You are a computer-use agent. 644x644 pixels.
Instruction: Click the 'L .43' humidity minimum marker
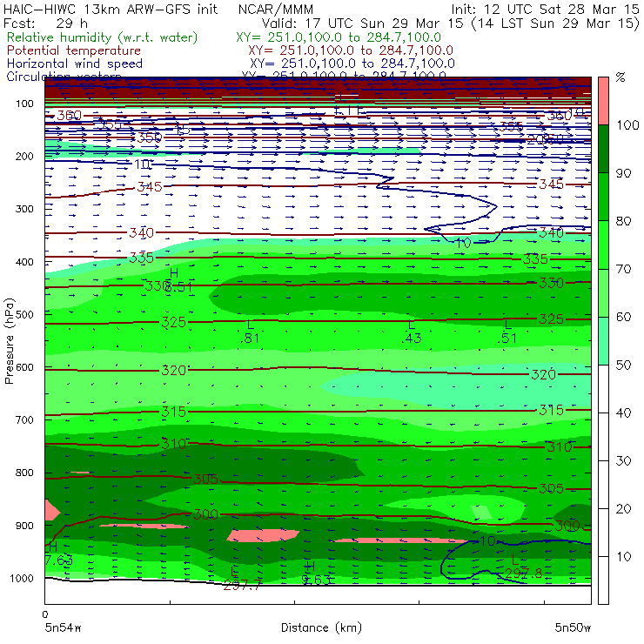click(411, 332)
